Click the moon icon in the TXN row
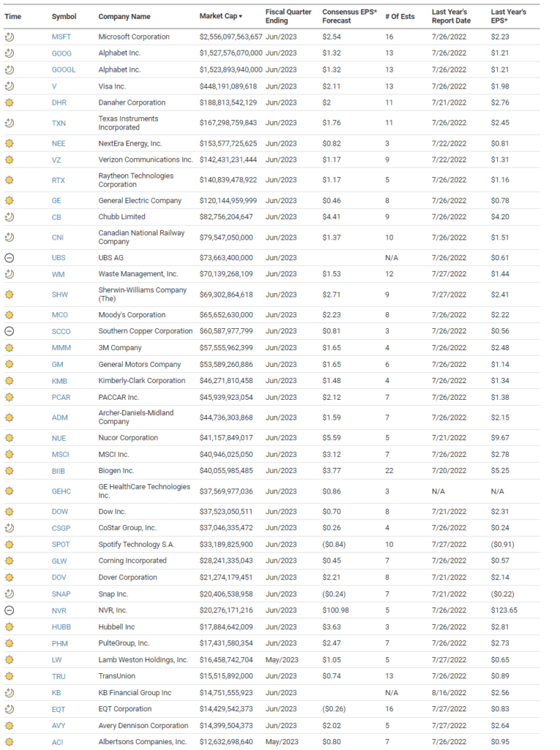This screenshot has width=560, height=750. (9, 123)
